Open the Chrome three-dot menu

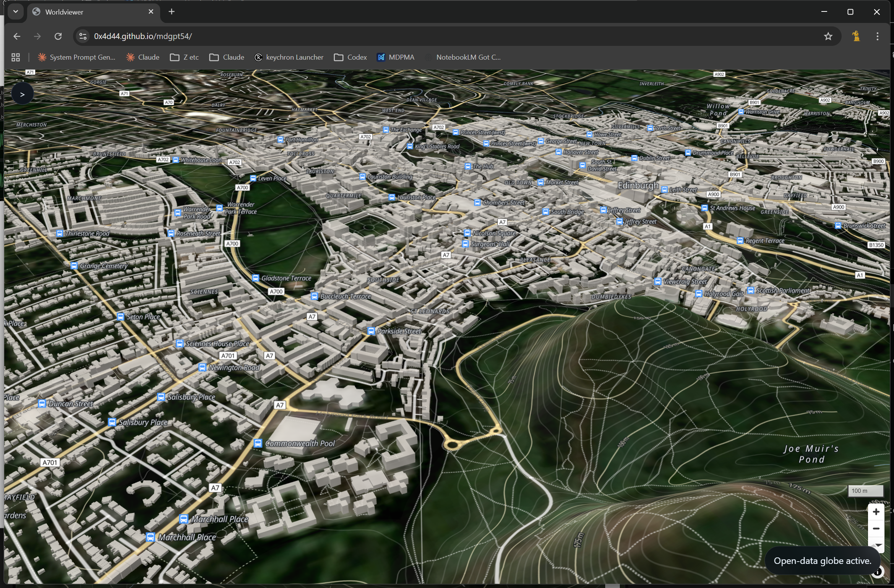click(877, 36)
